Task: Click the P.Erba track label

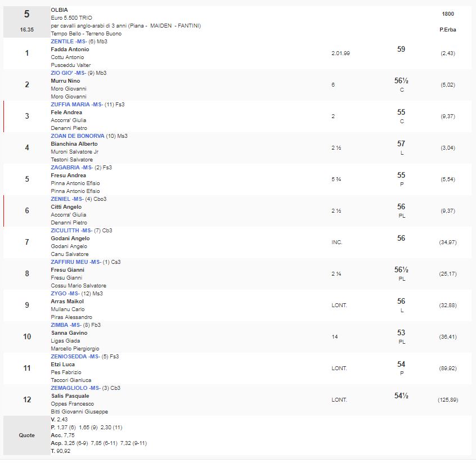Action: [x=448, y=29]
